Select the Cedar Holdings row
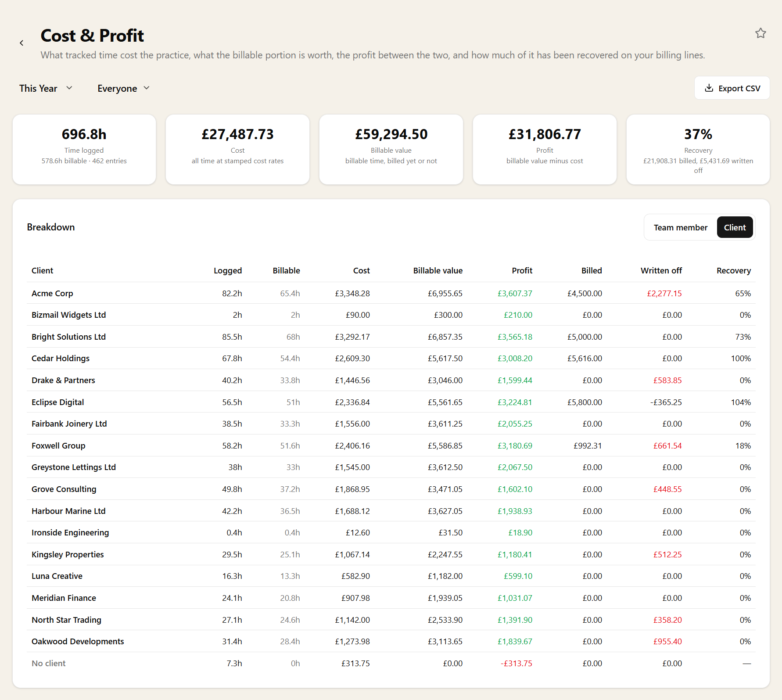 coord(391,358)
